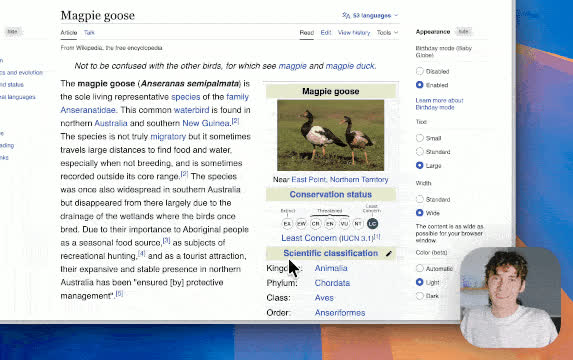Click the NT conservation status circle
Viewport: 573px width, 360px height.
click(358, 224)
